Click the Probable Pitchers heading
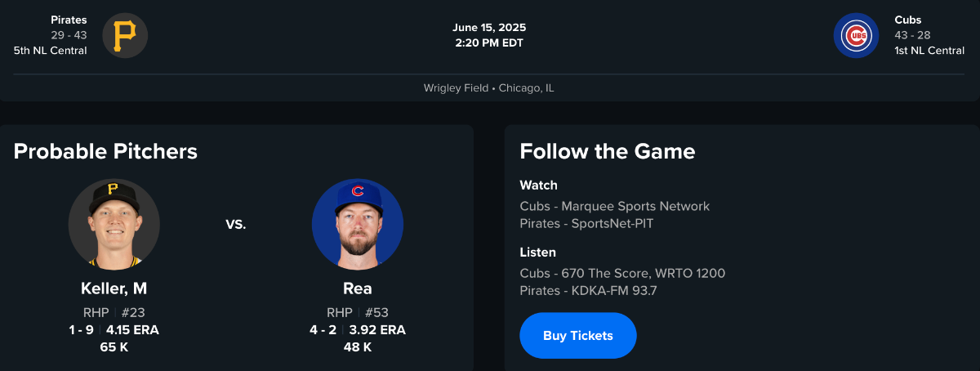 click(105, 151)
